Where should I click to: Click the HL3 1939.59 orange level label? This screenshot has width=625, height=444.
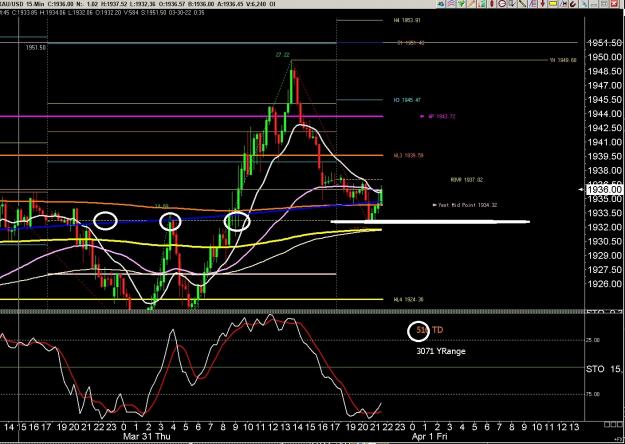tap(409, 156)
